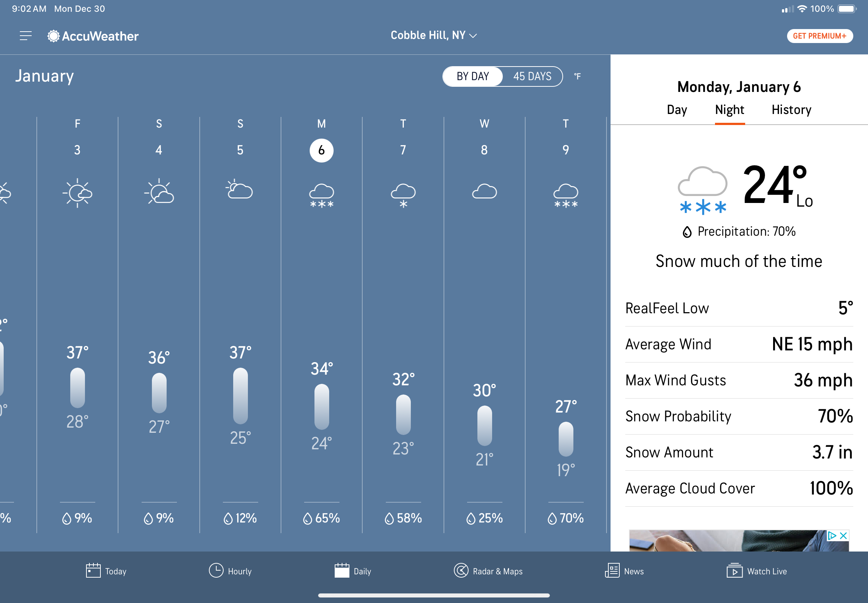The height and width of the screenshot is (603, 868).
Task: Tap the large snow cloud icon beside 24°
Action: (702, 190)
